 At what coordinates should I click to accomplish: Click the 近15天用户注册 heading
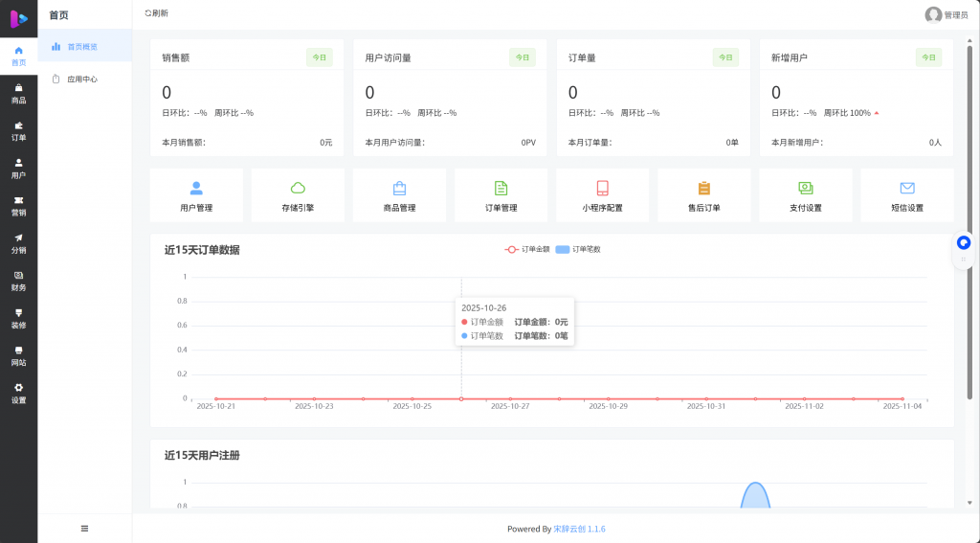pyautogui.click(x=202, y=456)
